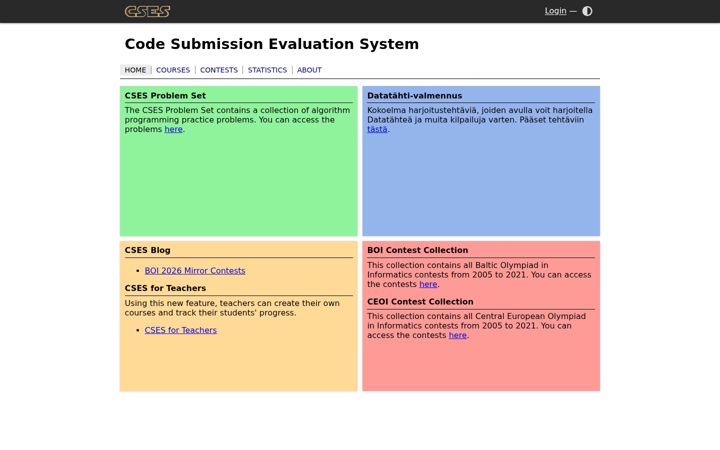Image resolution: width=720 pixels, height=450 pixels.
Task: Visit the CSES for Teachers link
Action: click(180, 330)
